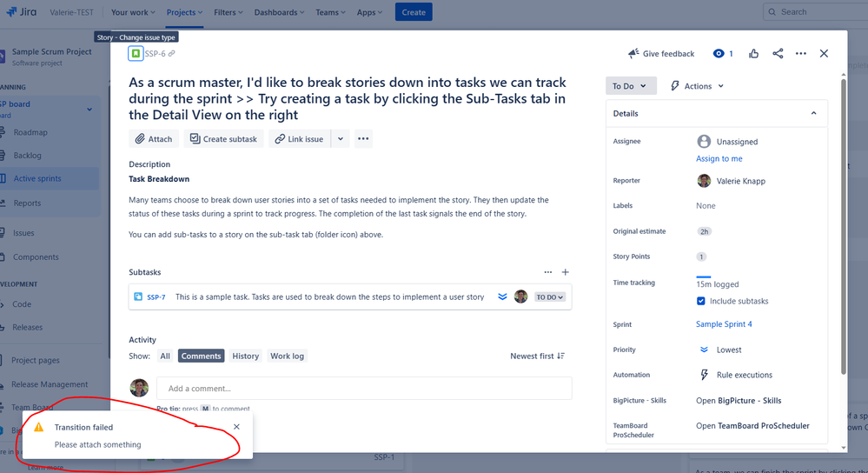Click the Unassigned assignee field
The width and height of the screenshot is (868, 473).
coord(727,142)
